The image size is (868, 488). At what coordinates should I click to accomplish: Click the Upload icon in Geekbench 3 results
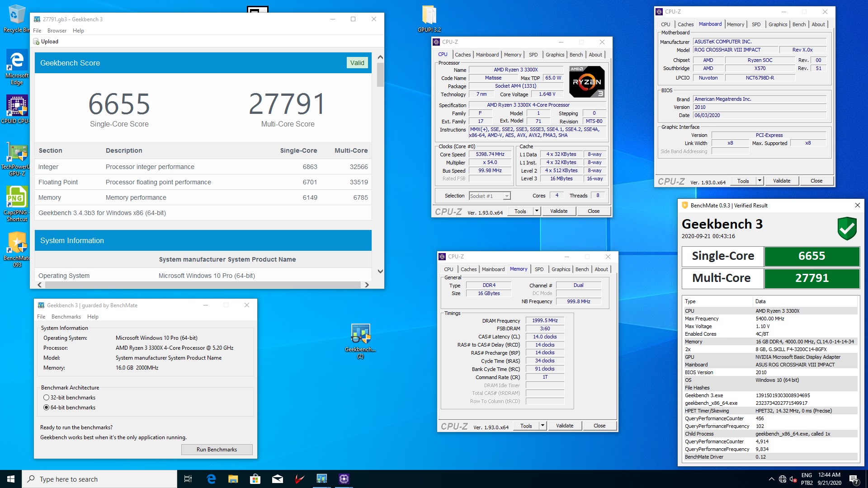click(x=37, y=42)
